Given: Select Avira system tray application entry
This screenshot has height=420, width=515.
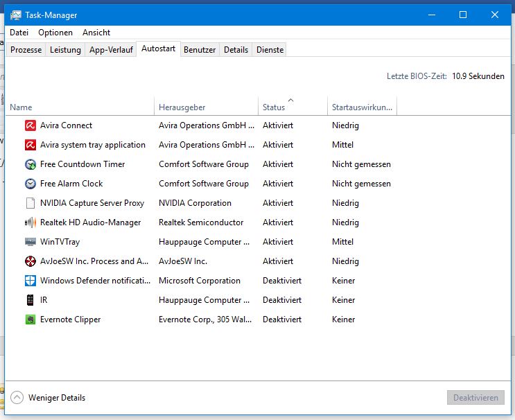Looking at the screenshot, I should [x=93, y=145].
